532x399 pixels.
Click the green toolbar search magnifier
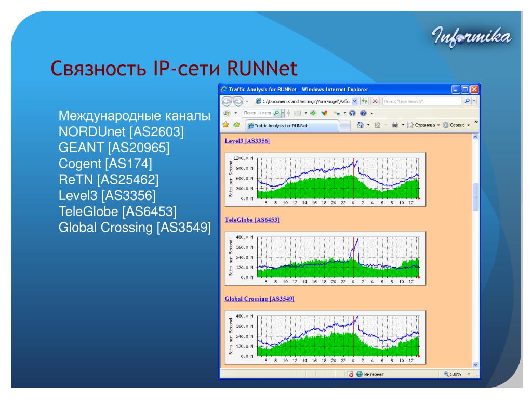click(x=276, y=113)
